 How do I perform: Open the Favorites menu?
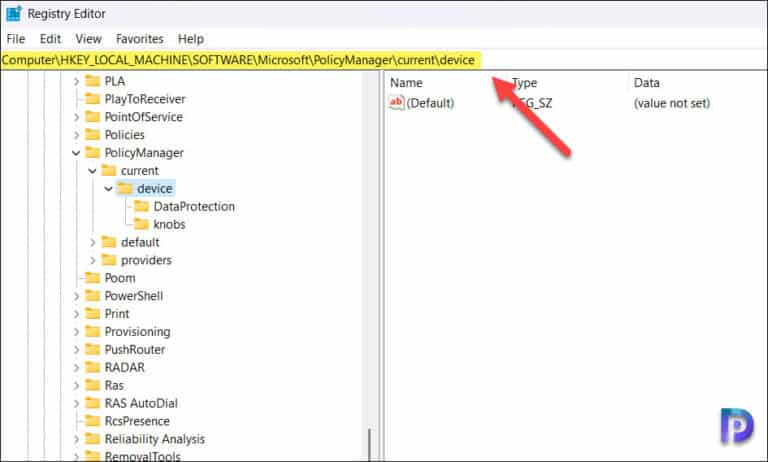tap(140, 39)
